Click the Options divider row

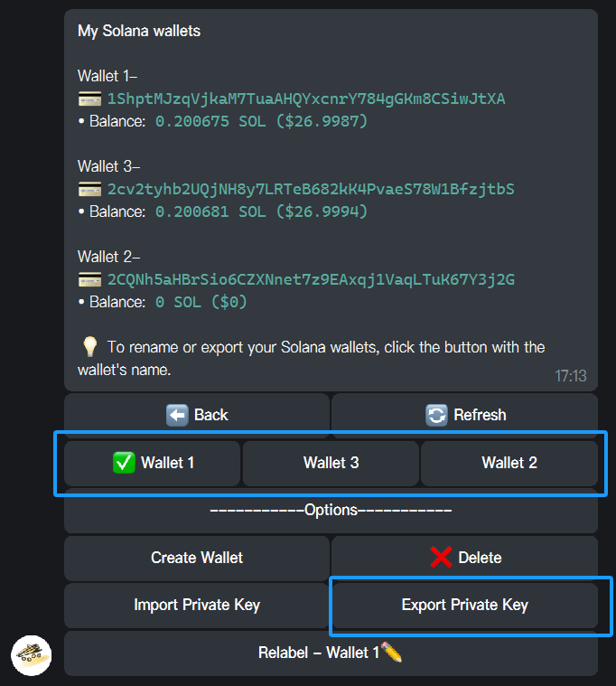click(x=331, y=510)
